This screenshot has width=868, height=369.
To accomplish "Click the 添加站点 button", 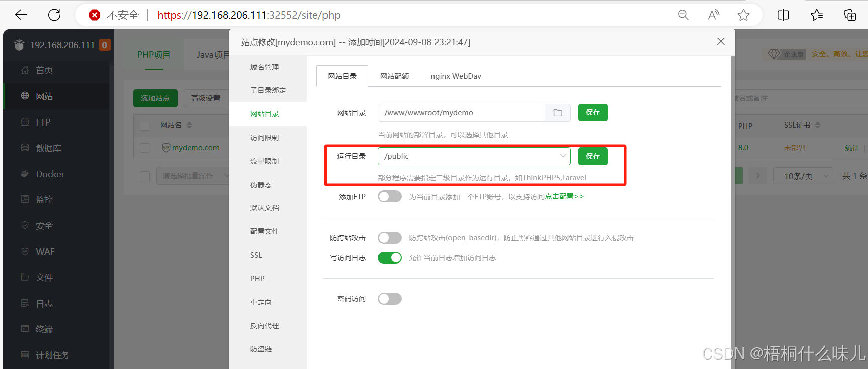I will point(155,98).
